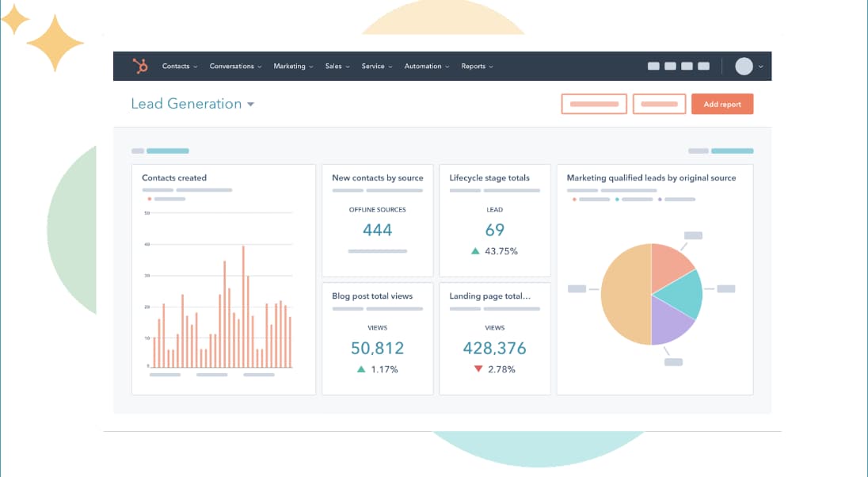This screenshot has height=477, width=868.
Task: Open the user profile avatar
Action: tap(745, 67)
